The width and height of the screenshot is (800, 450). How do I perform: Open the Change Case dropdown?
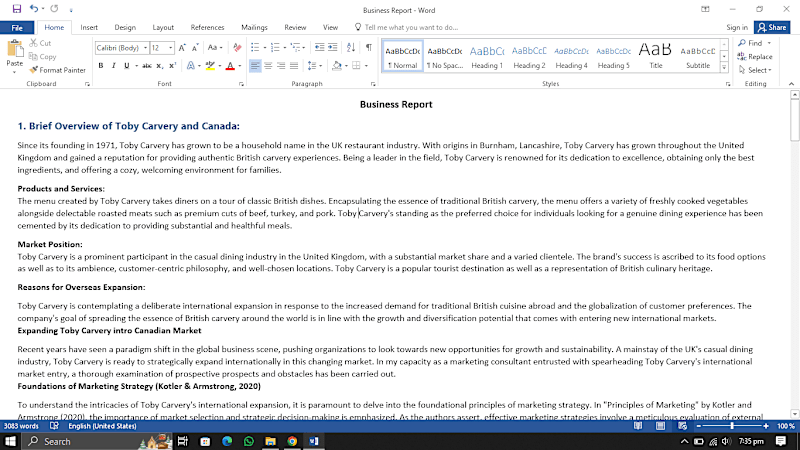click(215, 48)
